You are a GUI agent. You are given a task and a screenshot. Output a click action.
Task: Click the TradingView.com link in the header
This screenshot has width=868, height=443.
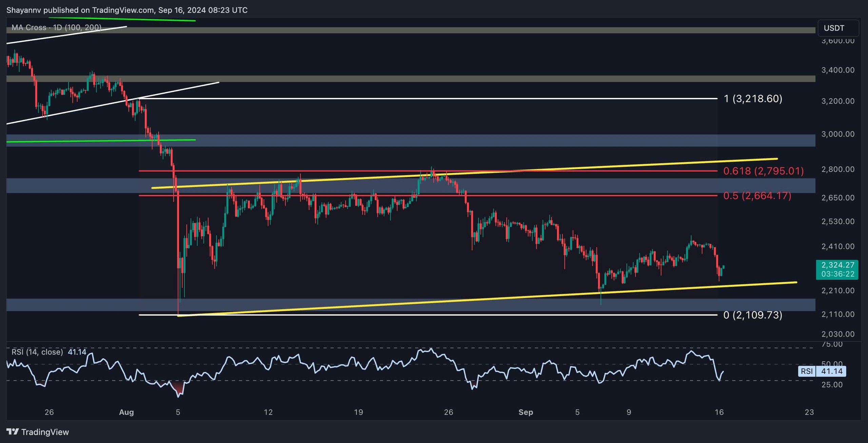122,10
